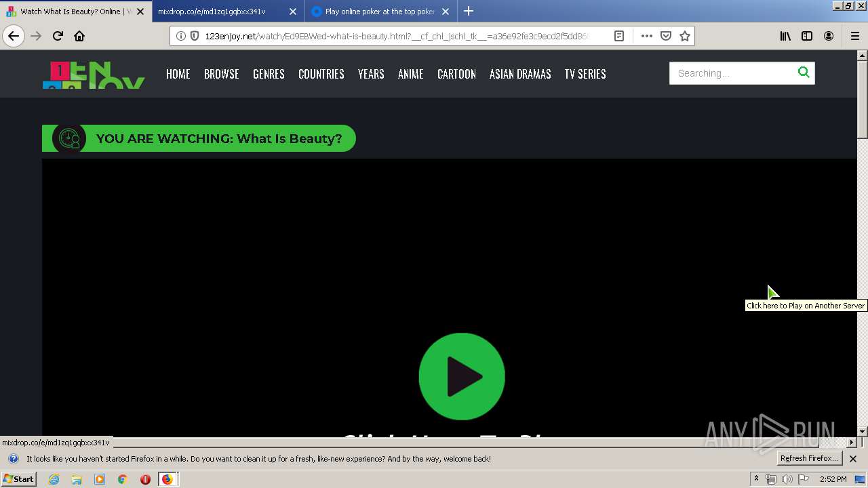
Task: Open the HOME menu item
Action: coord(178,74)
